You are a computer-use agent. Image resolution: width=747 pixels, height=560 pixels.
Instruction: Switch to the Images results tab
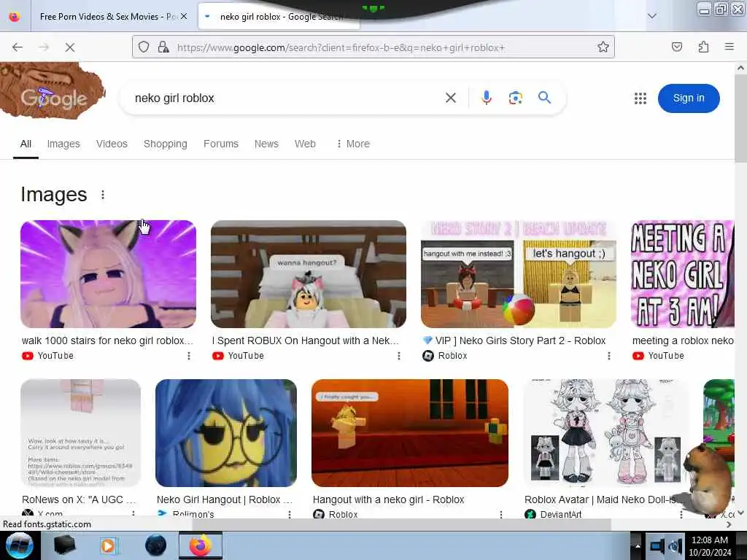(x=63, y=144)
